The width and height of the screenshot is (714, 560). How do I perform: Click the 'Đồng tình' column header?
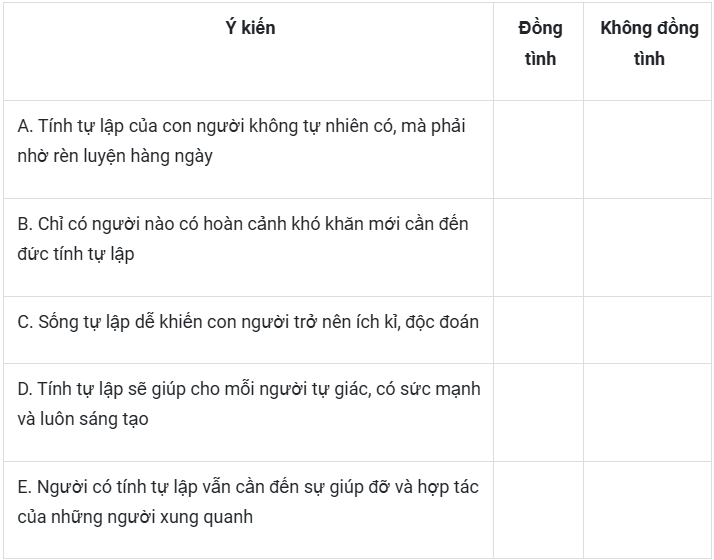[x=540, y=44]
